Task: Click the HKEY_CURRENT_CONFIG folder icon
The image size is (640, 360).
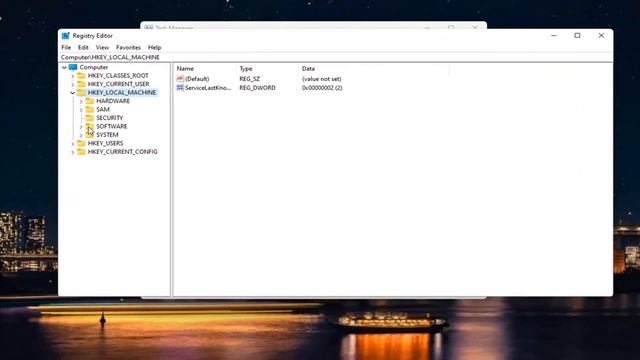Action: [81, 152]
